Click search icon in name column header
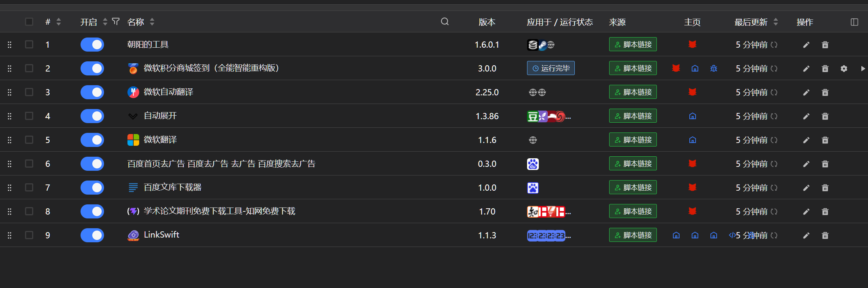Image resolution: width=868 pixels, height=288 pixels. tap(445, 21)
